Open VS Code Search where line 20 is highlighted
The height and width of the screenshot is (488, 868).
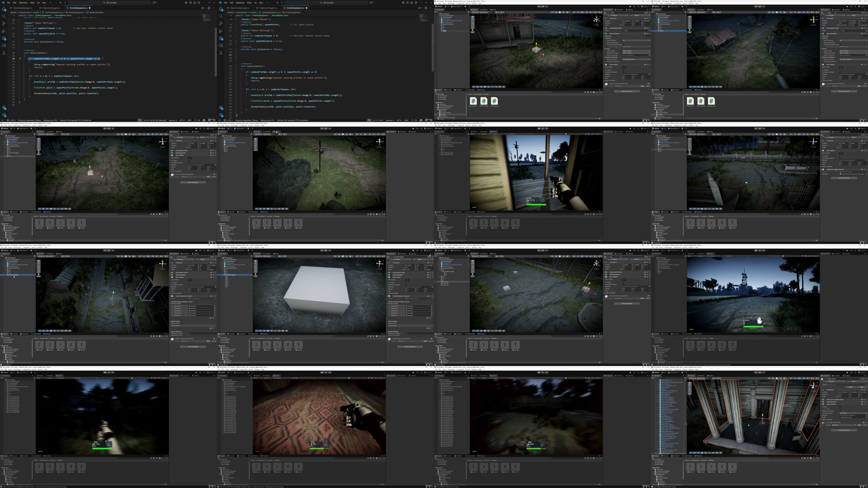click(4, 16)
